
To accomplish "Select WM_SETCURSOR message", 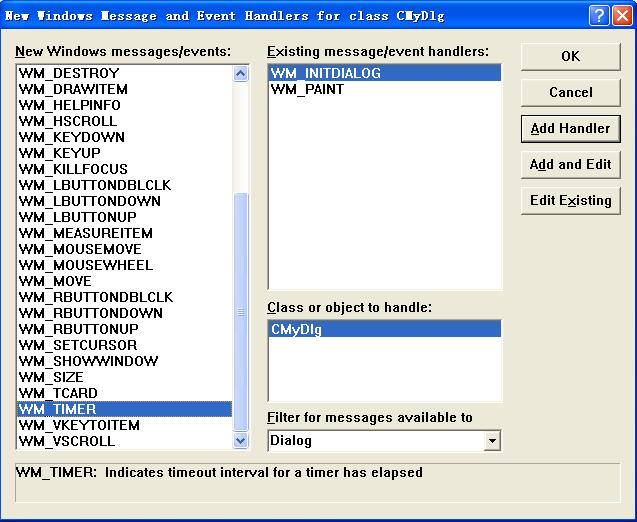I will pyautogui.click(x=125, y=345).
